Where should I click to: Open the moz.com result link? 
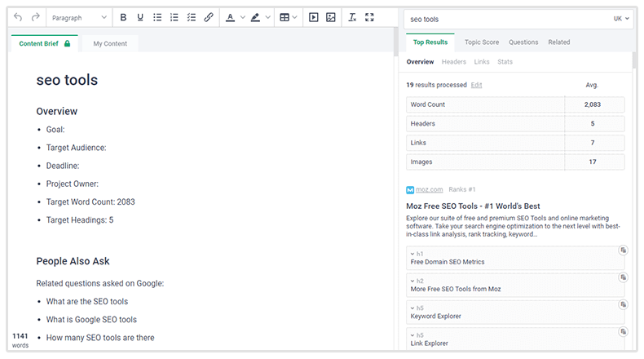(431, 189)
